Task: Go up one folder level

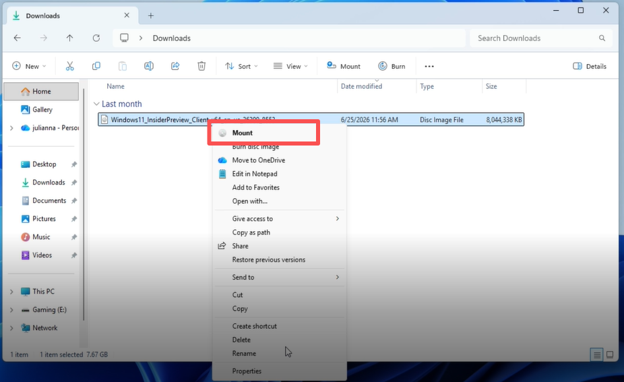Action: click(x=70, y=38)
